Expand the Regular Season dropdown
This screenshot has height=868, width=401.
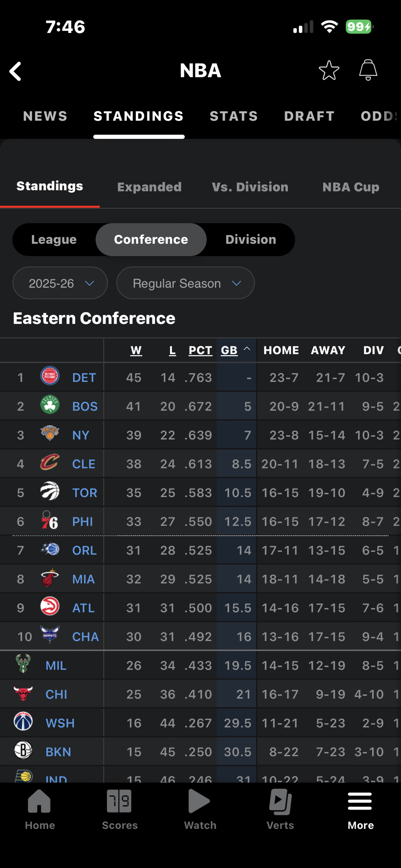[185, 283]
